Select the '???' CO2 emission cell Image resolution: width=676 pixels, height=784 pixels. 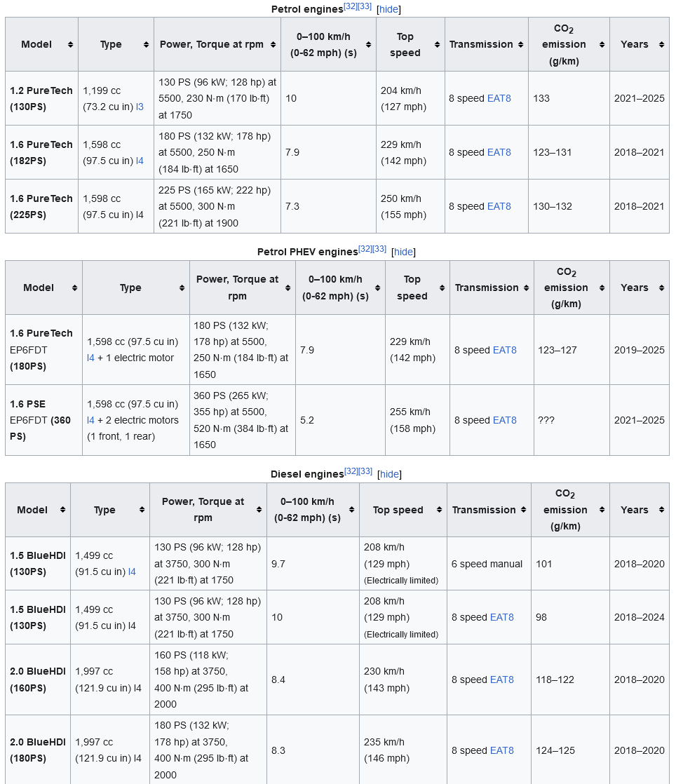pyautogui.click(x=572, y=420)
